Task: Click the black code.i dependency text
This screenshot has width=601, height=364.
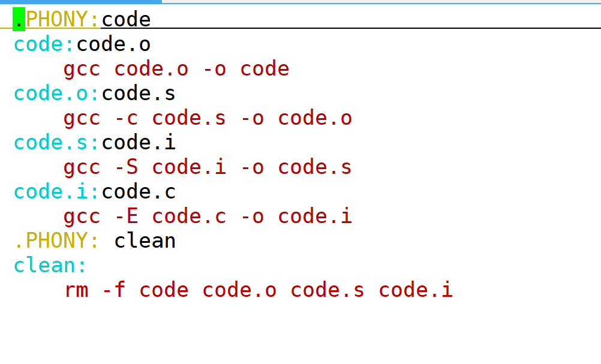Action: 139,143
